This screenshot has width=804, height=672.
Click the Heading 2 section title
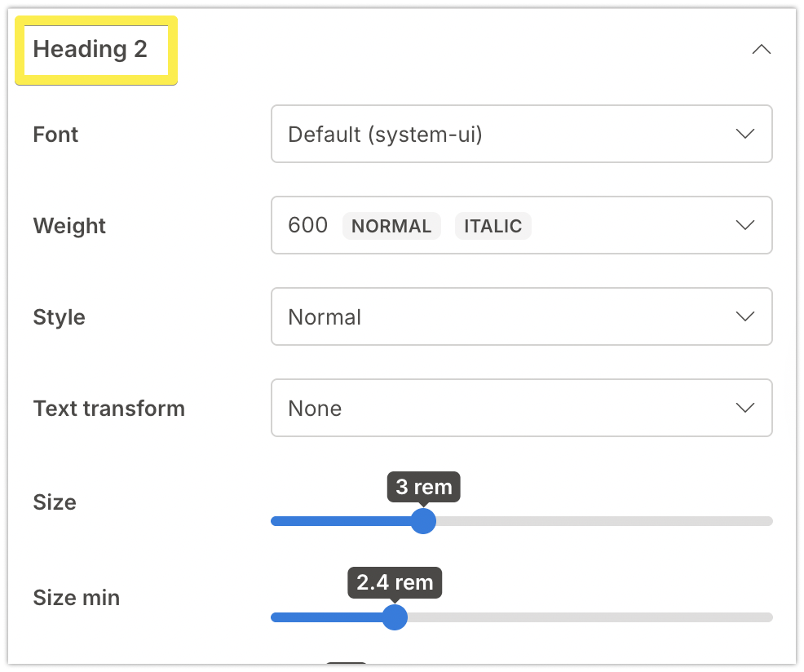[91, 50]
